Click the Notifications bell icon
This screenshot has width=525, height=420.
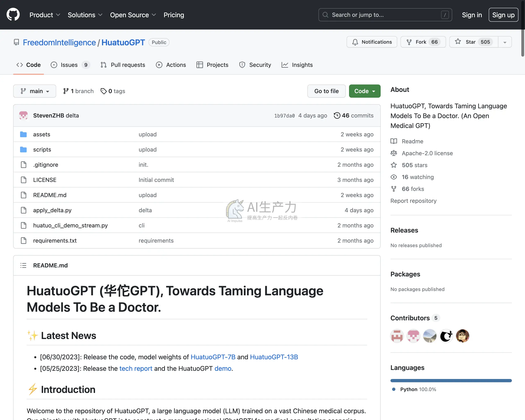point(355,42)
